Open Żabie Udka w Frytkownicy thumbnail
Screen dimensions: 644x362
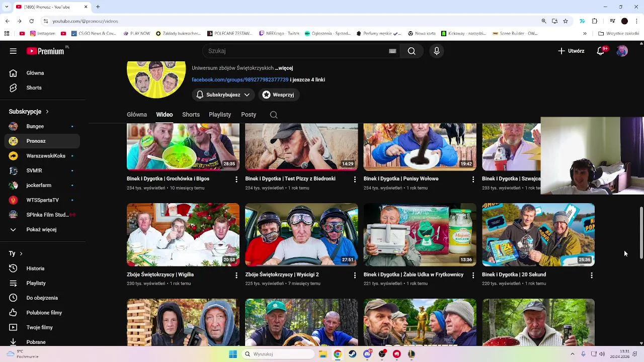tap(420, 235)
